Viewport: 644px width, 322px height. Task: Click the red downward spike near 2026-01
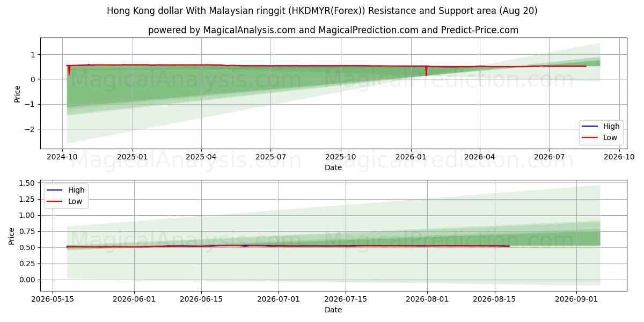426,71
